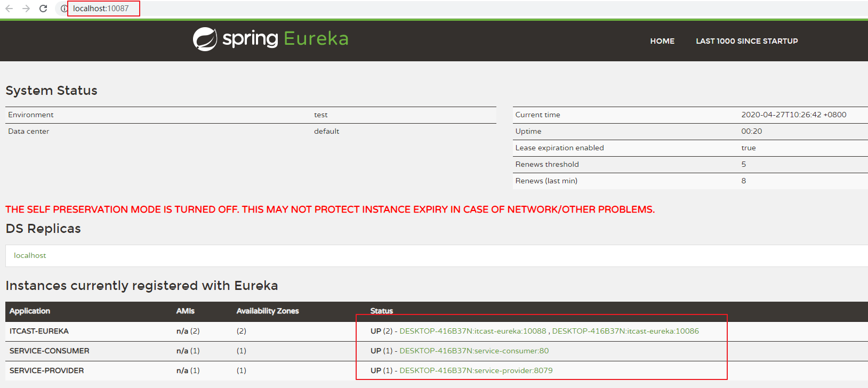
Task: Click the browser back arrow
Action: click(9, 9)
